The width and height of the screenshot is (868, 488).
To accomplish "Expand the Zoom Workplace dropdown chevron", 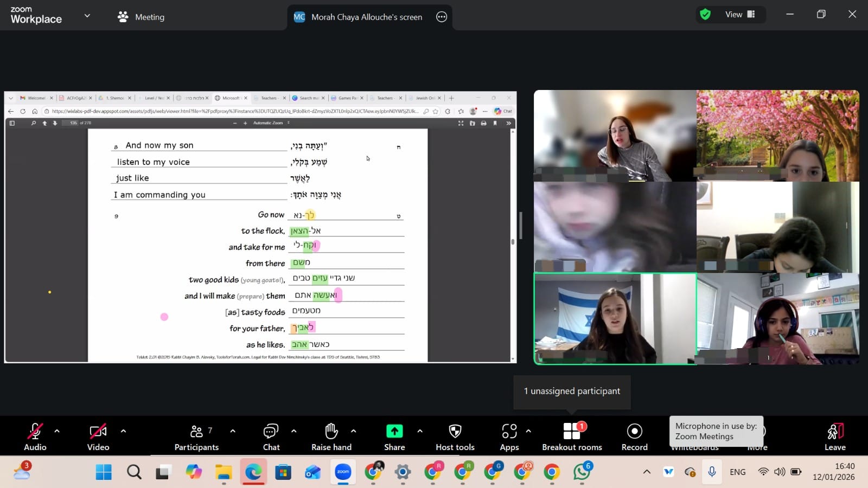I will [87, 16].
